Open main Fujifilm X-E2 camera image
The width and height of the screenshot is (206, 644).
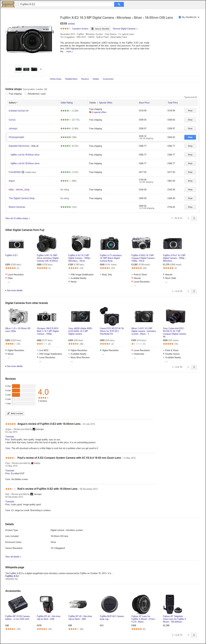pyautogui.click(x=29, y=39)
